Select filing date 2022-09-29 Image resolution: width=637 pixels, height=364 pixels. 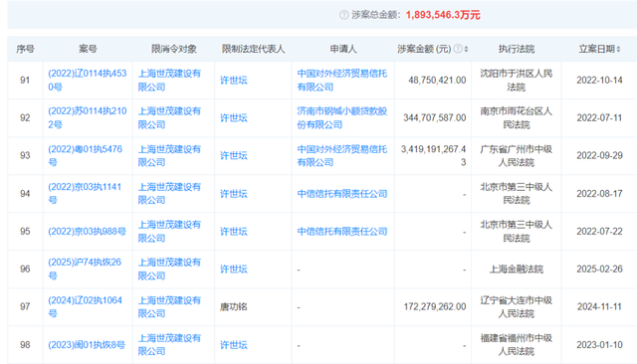point(599,156)
